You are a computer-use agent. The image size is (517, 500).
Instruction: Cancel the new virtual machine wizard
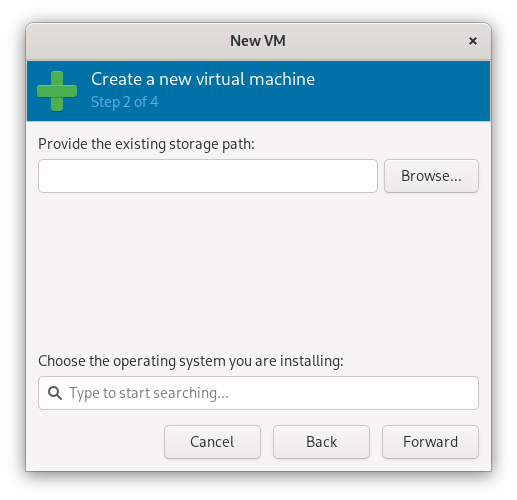pos(212,442)
